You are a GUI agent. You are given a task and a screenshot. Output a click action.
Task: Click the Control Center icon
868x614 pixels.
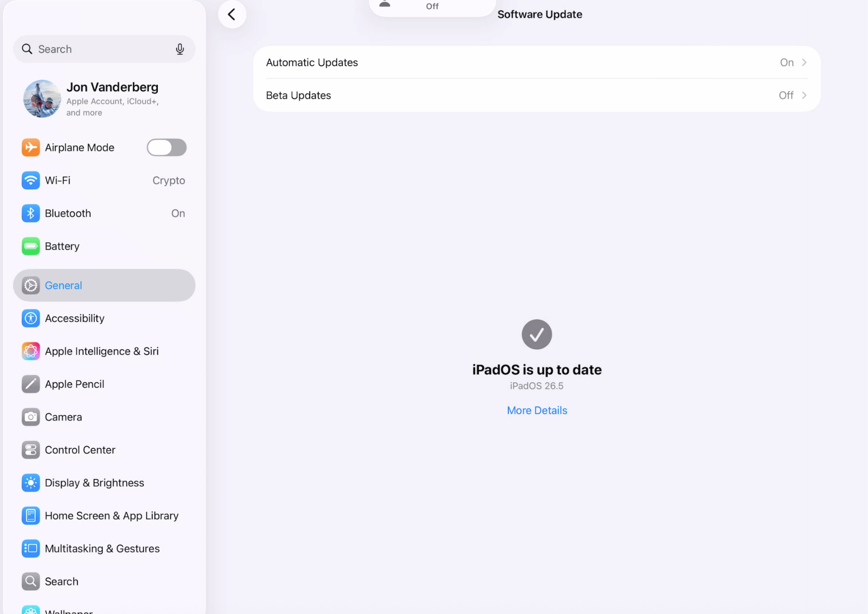31,450
